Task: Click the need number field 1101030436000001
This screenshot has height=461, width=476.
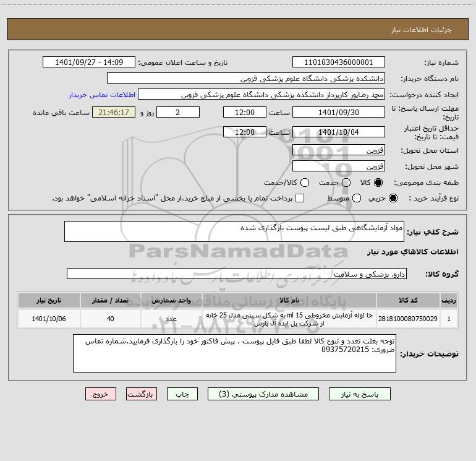Action: (x=339, y=62)
